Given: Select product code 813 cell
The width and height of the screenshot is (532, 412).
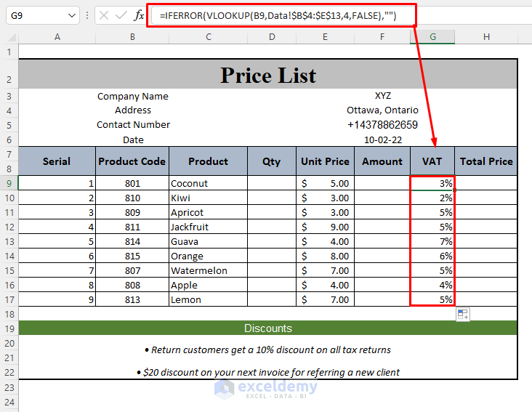Looking at the screenshot, I should [x=132, y=300].
